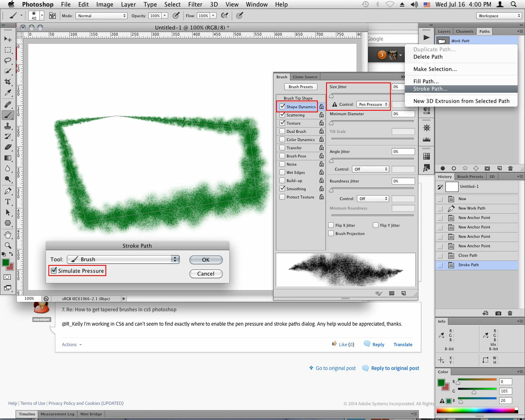Open Flow slider dropdown arrow

click(x=213, y=16)
